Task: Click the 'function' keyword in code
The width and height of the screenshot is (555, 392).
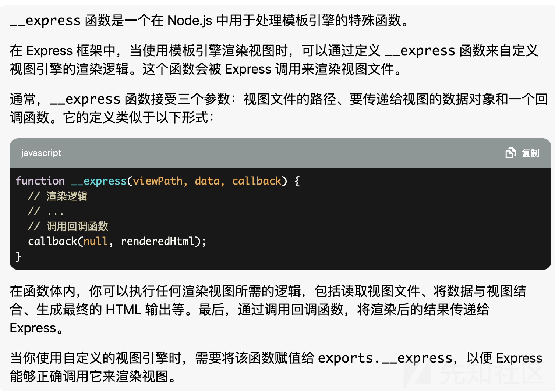Action: [40, 181]
